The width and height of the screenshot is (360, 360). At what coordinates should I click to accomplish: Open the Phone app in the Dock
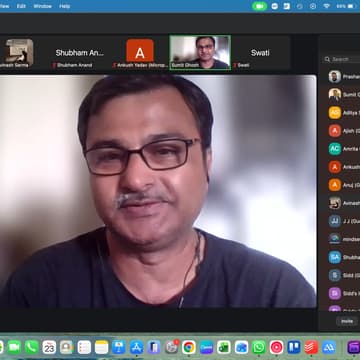point(32,347)
